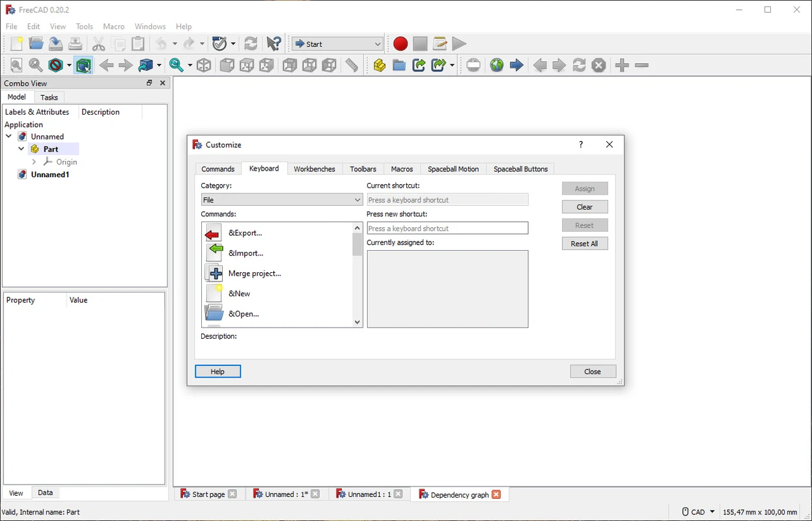Open the Draw style dropdown arrow
This screenshot has height=521, width=812.
tap(69, 65)
